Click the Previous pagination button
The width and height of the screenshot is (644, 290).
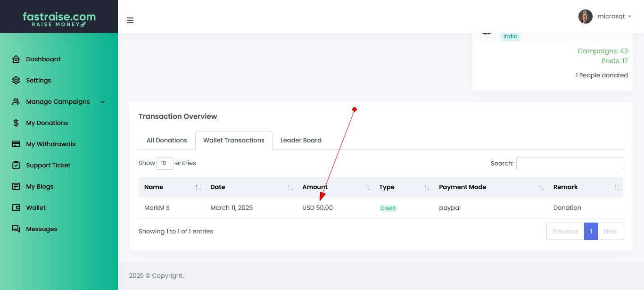565,232
